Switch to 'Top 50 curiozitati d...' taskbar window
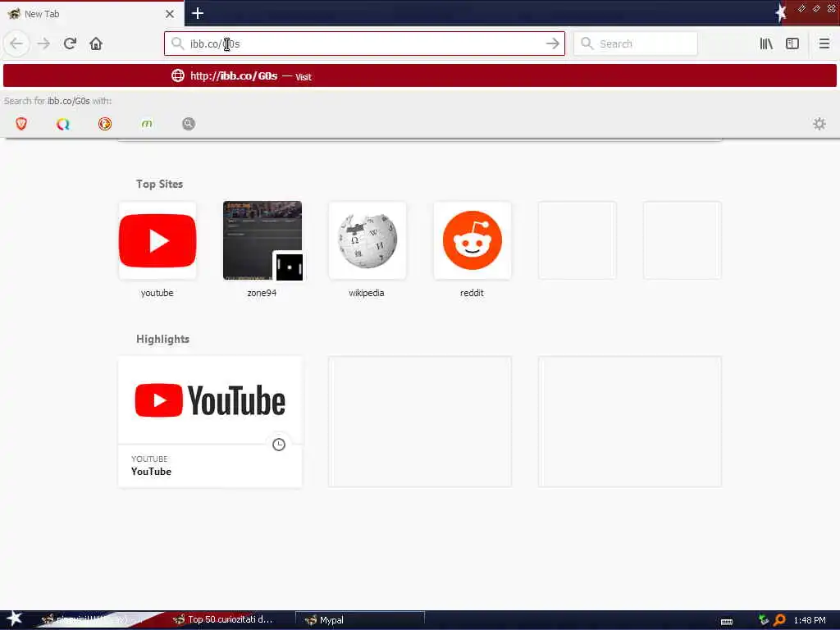 click(224, 619)
